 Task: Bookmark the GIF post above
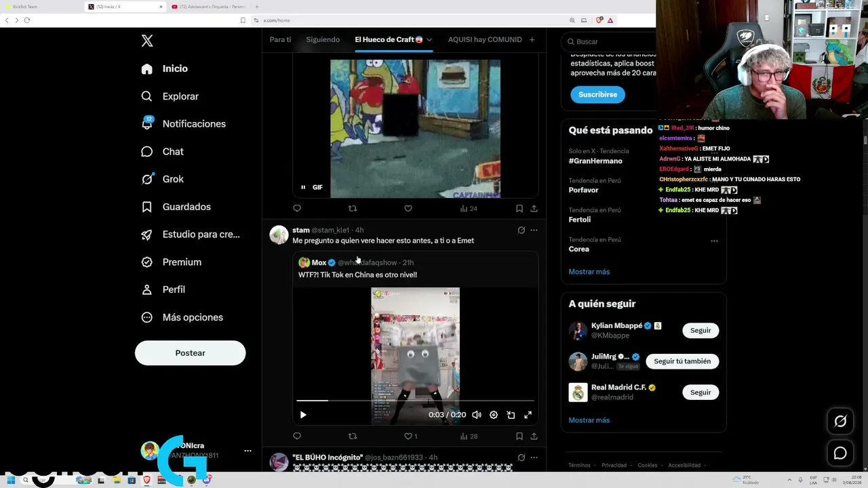click(x=519, y=208)
